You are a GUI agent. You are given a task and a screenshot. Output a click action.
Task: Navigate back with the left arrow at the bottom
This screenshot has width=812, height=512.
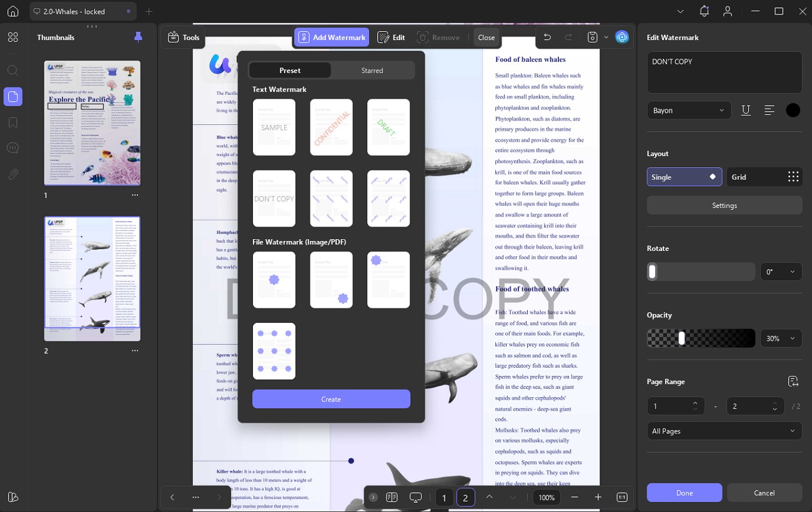(172, 498)
